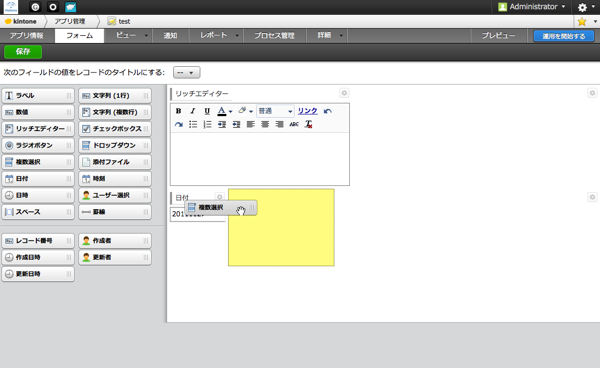
Task: Expand the 詳細 tab dropdown arrow
Action: tap(341, 36)
